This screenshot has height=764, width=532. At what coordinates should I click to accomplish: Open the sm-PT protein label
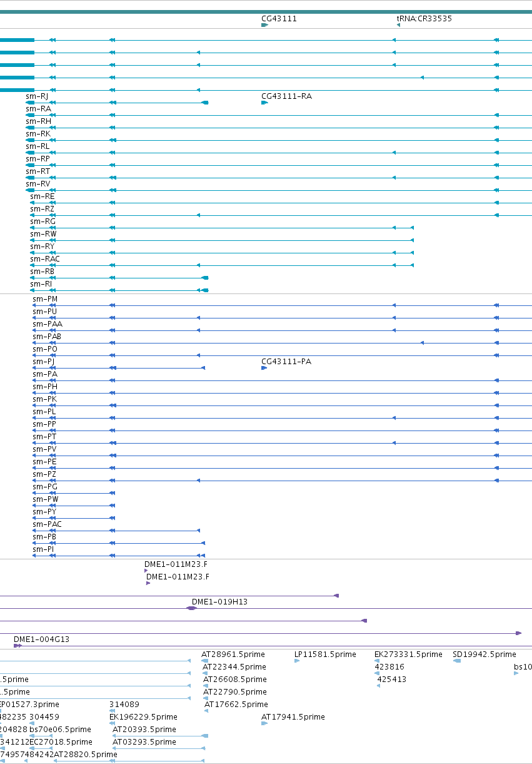[x=44, y=437]
